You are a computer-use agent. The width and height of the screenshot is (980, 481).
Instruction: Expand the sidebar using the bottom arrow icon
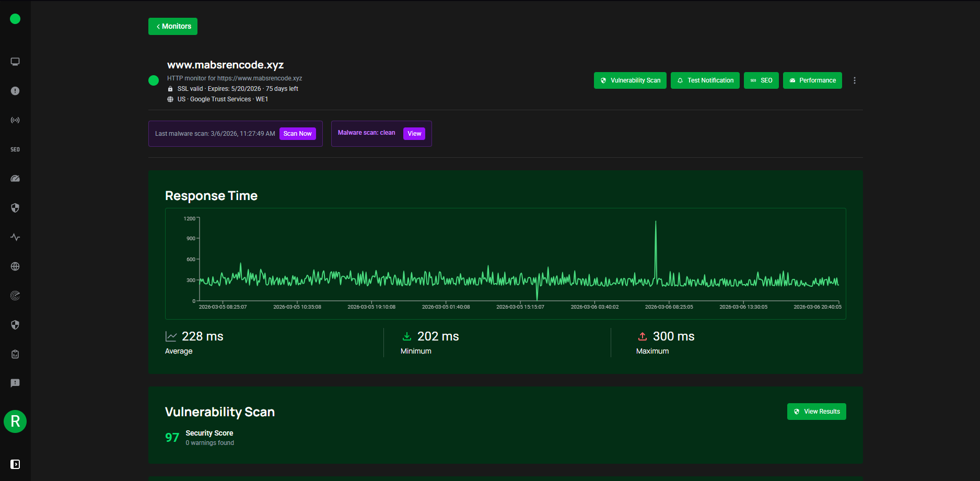point(15,464)
